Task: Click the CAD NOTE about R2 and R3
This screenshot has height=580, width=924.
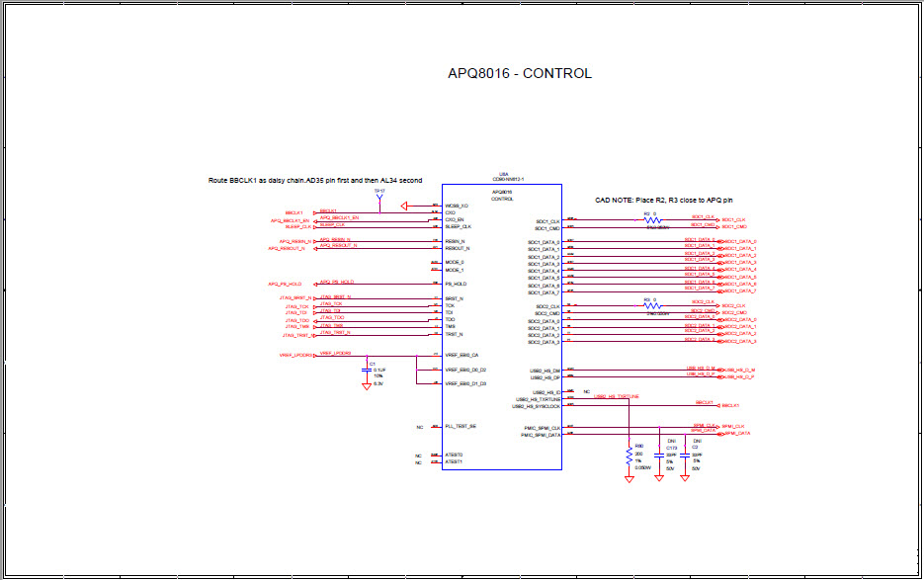Action: tap(664, 201)
